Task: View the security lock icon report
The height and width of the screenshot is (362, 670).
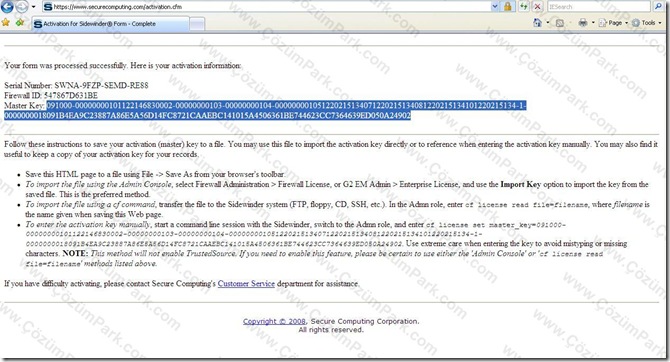Action: (508, 7)
